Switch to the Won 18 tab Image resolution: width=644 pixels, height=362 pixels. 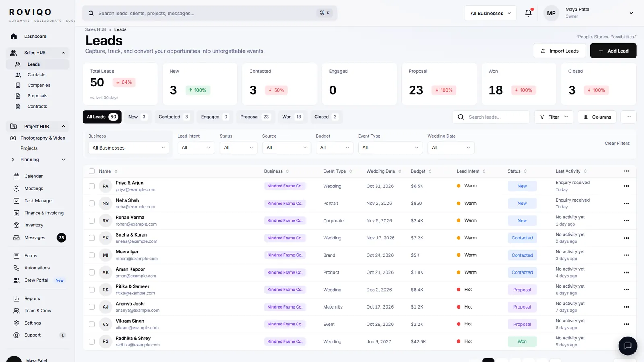(x=292, y=117)
